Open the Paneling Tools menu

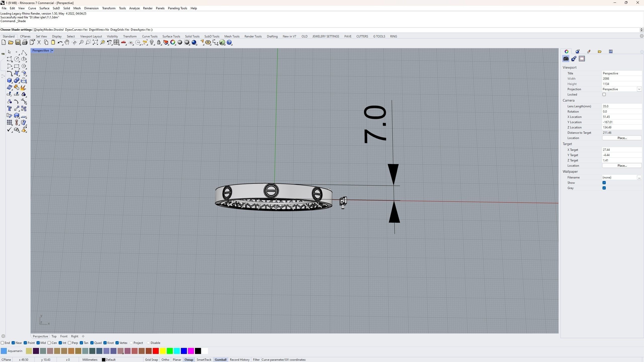[177, 8]
